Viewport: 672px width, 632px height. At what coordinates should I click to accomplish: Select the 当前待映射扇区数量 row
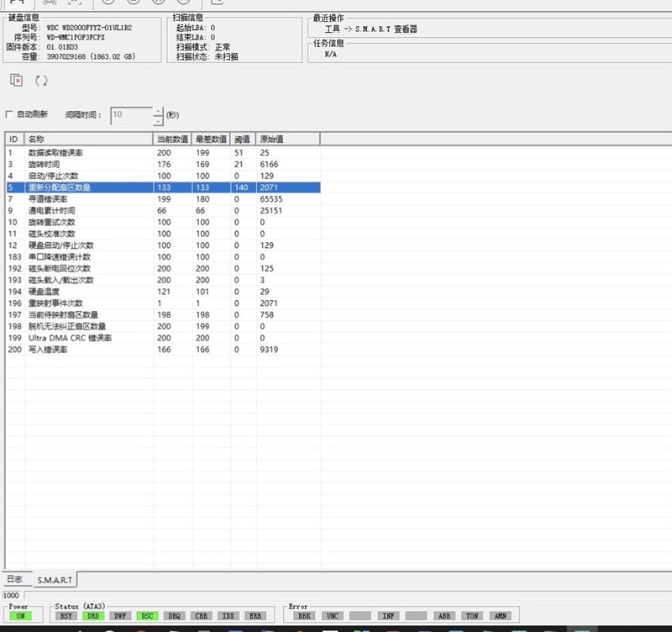[x=163, y=314]
